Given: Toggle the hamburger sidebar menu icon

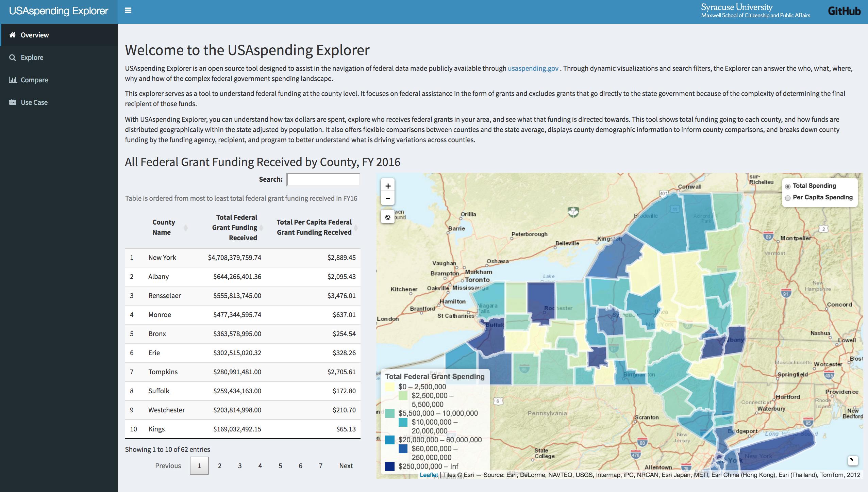Looking at the screenshot, I should [128, 11].
